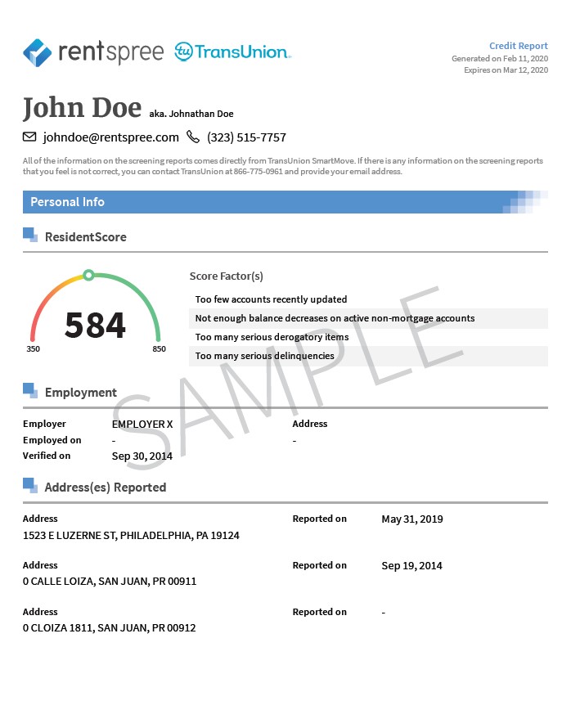Click Generated on Feb 11, 2020

tap(500, 59)
